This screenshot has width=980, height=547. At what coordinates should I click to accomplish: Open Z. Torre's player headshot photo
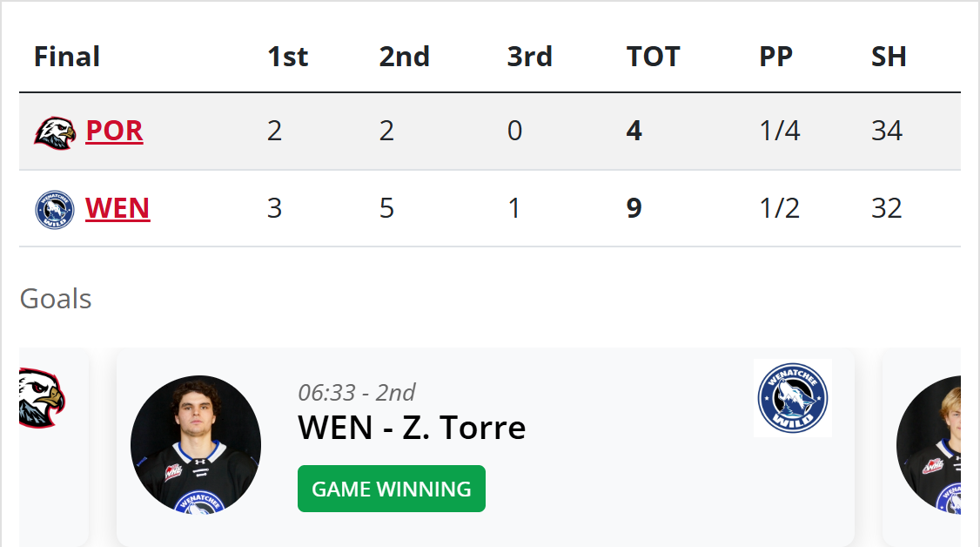click(x=196, y=444)
